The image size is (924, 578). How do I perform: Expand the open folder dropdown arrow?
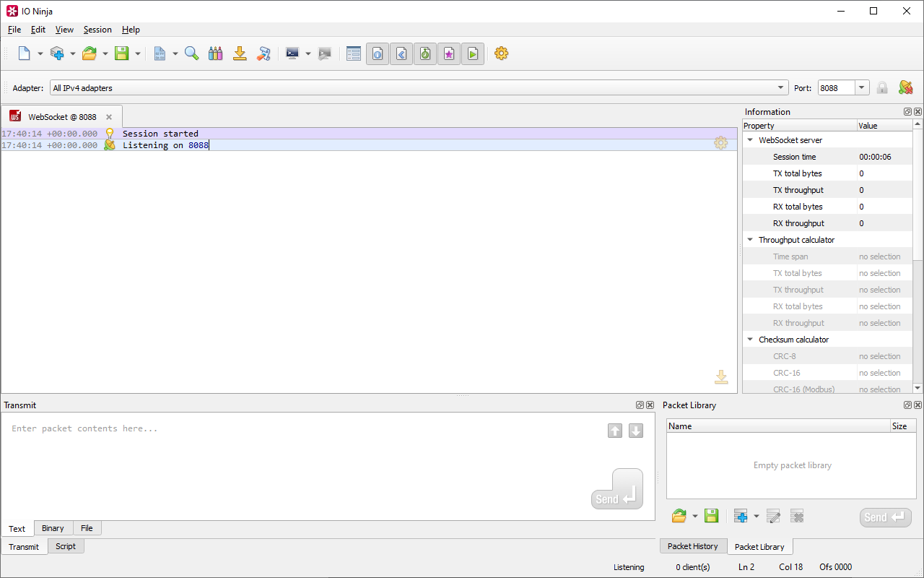pos(105,53)
